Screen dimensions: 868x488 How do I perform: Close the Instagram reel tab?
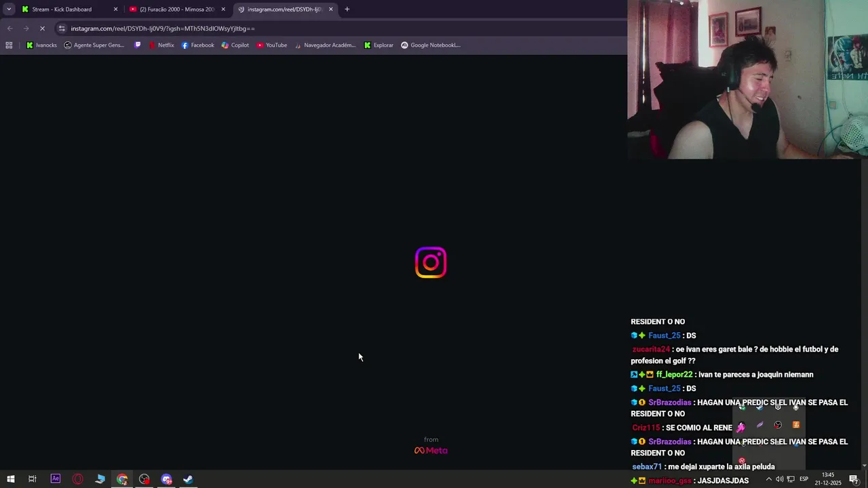(x=331, y=9)
